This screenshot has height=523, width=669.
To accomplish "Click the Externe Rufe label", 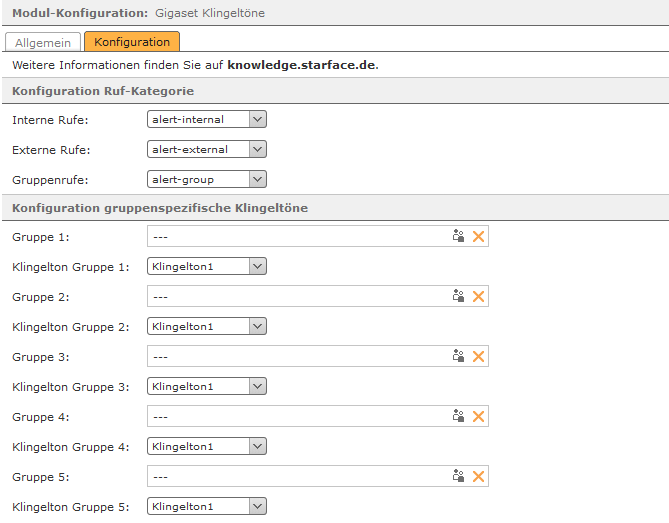I will tap(51, 150).
